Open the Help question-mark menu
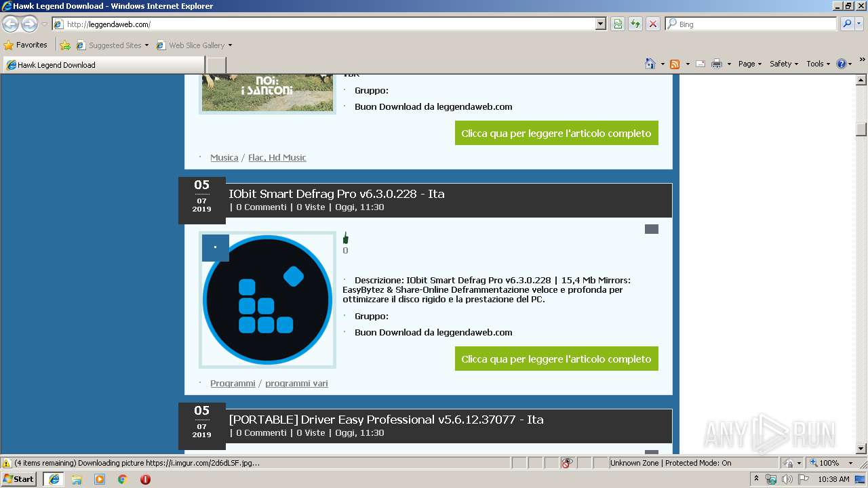Screen dimensions: 868x488 [844, 64]
